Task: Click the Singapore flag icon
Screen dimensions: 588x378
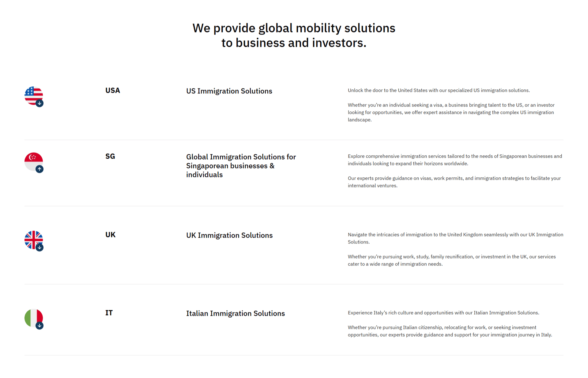Action: tap(32, 160)
